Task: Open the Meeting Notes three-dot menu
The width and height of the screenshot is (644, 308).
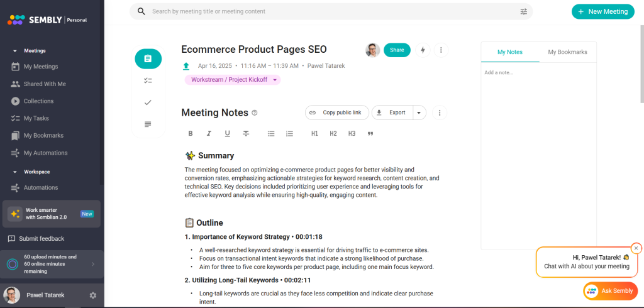Action: pos(440,113)
